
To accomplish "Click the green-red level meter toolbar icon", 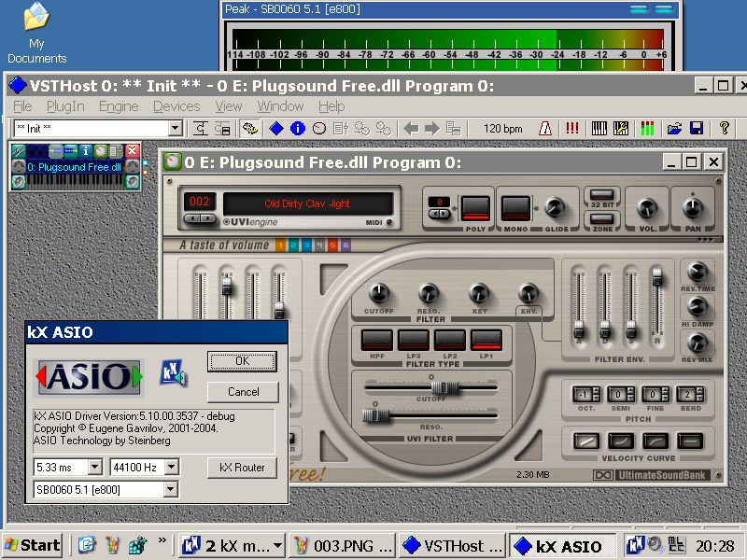I will point(647,128).
